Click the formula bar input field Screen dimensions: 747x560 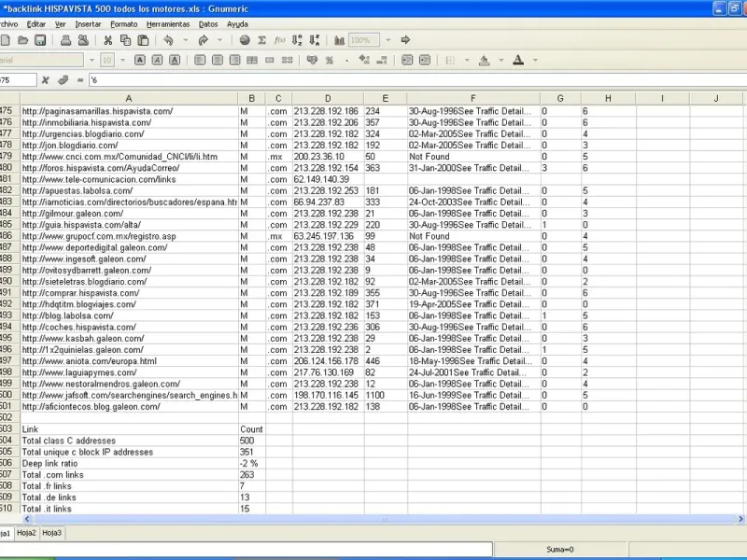point(417,80)
